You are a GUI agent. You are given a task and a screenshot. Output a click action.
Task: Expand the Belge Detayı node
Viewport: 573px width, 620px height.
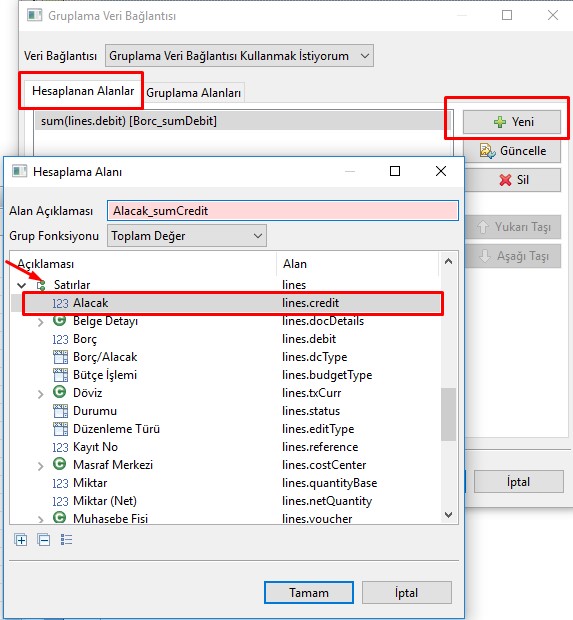coord(40,322)
